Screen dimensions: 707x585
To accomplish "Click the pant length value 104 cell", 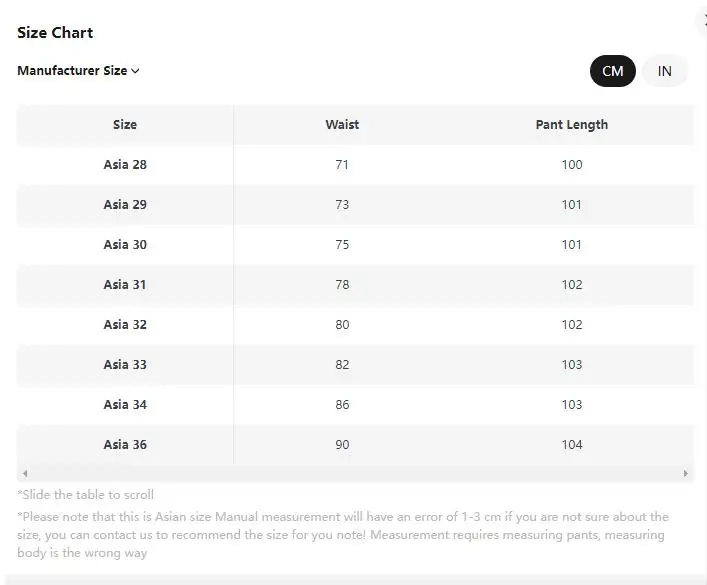I will click(x=571, y=445).
